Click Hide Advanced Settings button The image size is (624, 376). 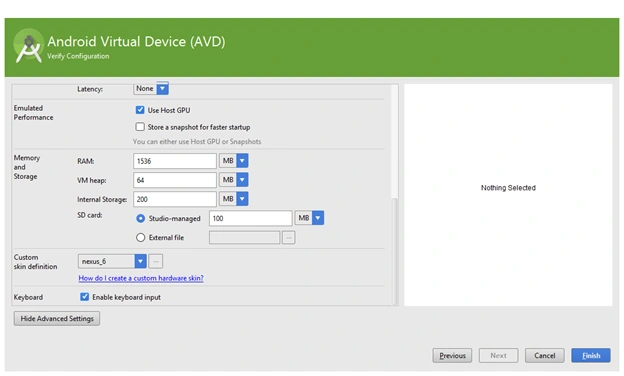(x=57, y=318)
